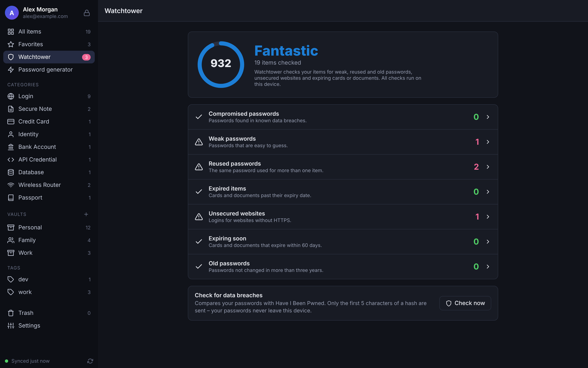
Task: Click the Watchtower pink 3 badge
Action: click(x=86, y=57)
